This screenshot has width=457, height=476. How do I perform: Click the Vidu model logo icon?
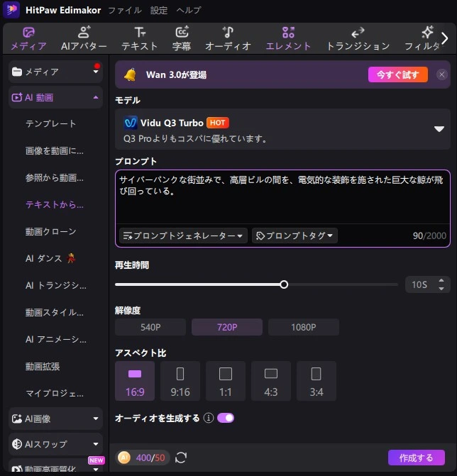(x=131, y=123)
